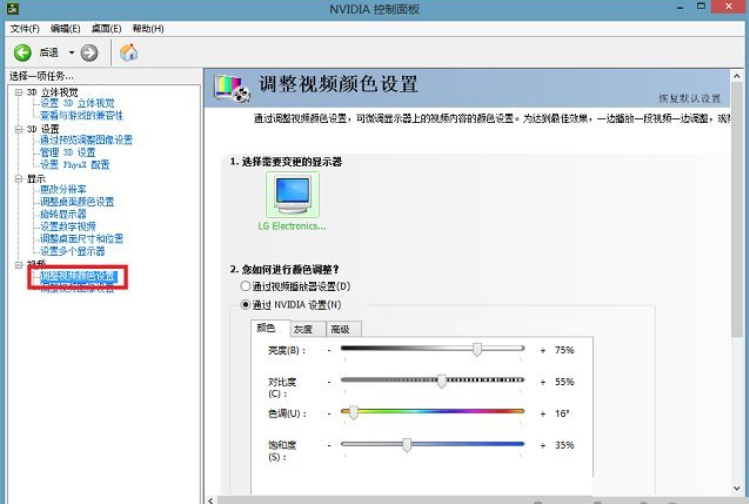Switch to the 高级 tab
Image resolution: width=749 pixels, height=504 pixels.
pos(344,329)
